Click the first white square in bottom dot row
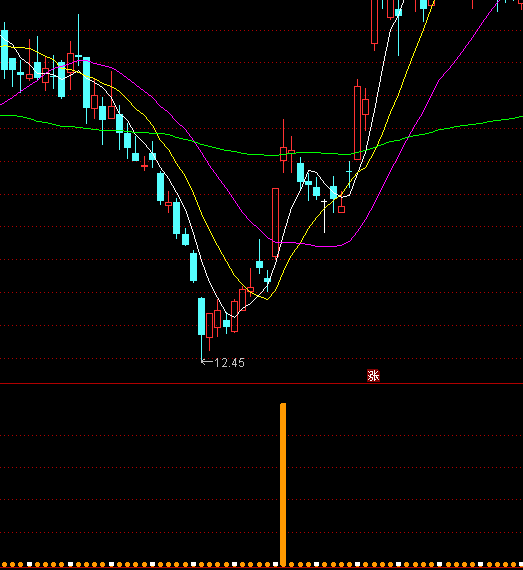 point(29,565)
